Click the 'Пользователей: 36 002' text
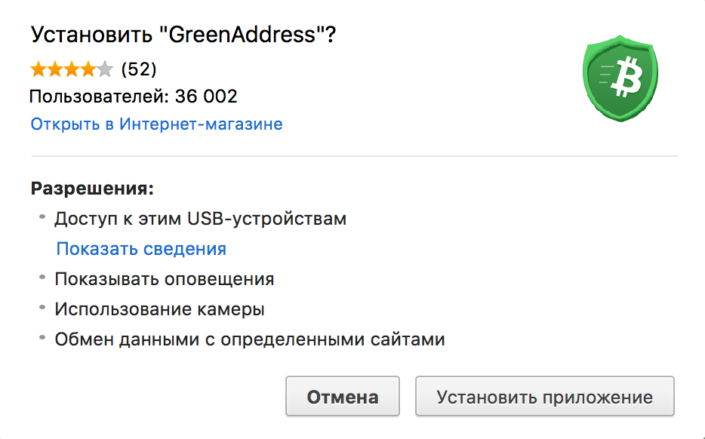 coord(134,97)
